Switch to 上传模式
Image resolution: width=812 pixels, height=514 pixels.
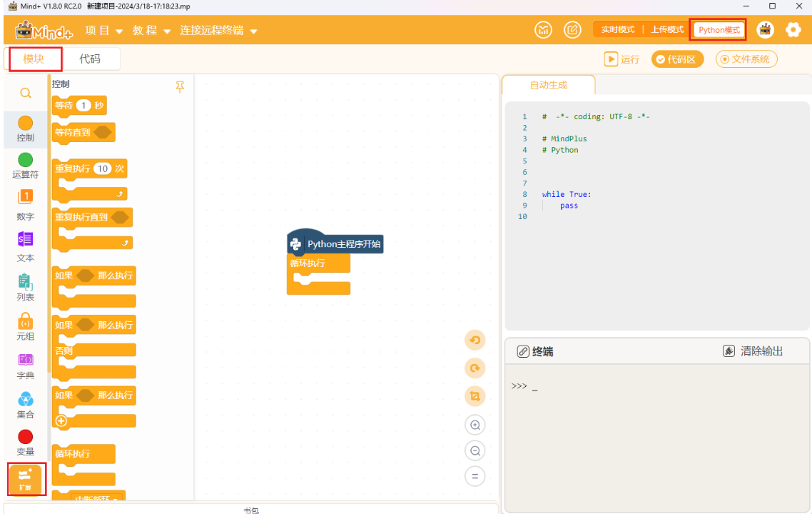(x=667, y=30)
